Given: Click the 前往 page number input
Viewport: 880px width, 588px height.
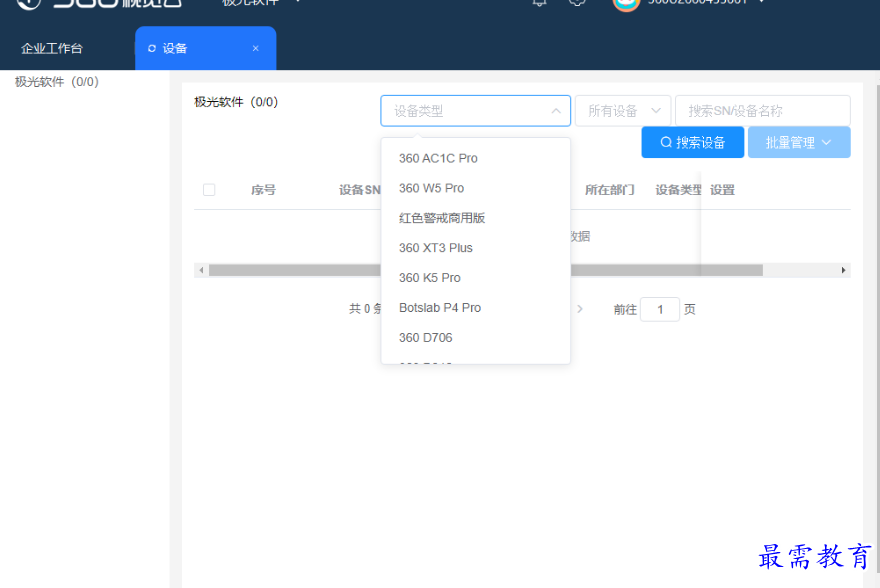Looking at the screenshot, I should [660, 309].
